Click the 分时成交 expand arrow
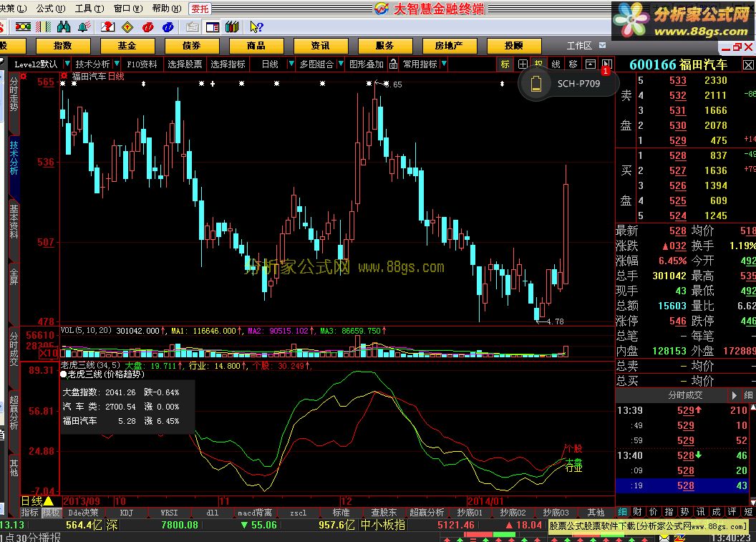Image resolution: width=756 pixels, height=542 pixels. pyautogui.click(x=735, y=395)
